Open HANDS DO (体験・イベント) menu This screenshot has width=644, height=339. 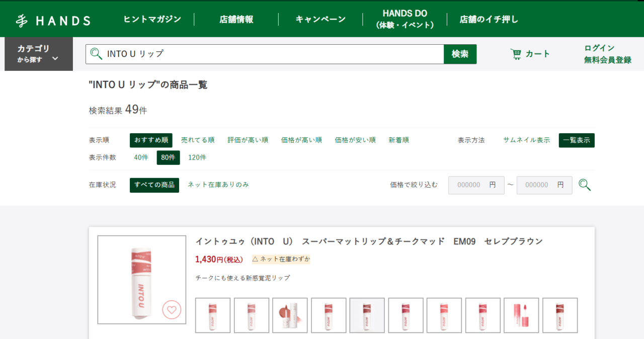[405, 19]
